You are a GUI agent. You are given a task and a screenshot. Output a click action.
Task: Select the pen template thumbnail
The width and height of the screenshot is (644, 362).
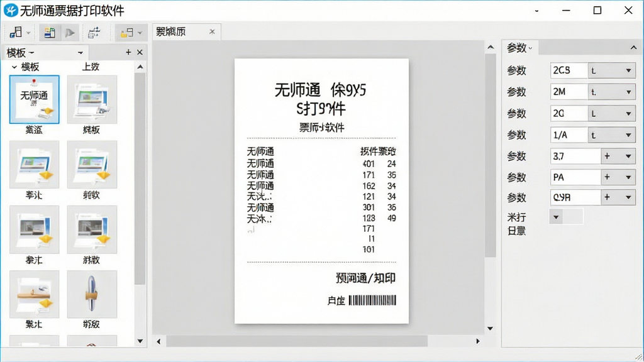coord(92,294)
